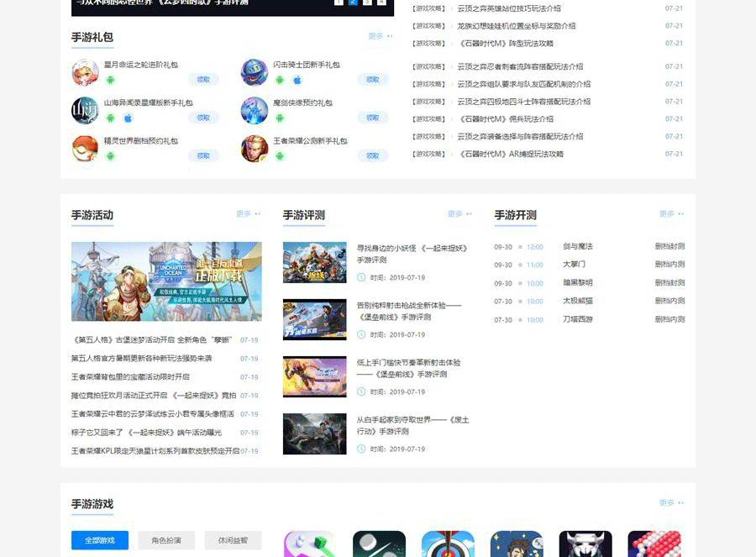Claim 王者荣耀公测新手礼包 with 领取 button

tap(373, 155)
